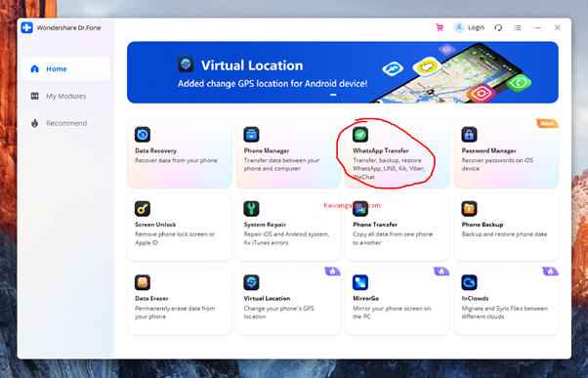This screenshot has width=588, height=378.
Task: Click the Virtual Location banner icon
Action: tap(186, 64)
